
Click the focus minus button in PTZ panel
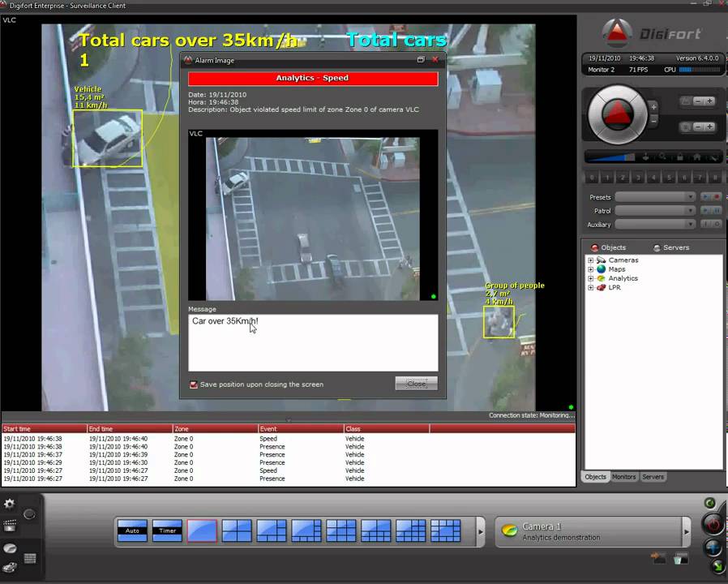coord(698,101)
